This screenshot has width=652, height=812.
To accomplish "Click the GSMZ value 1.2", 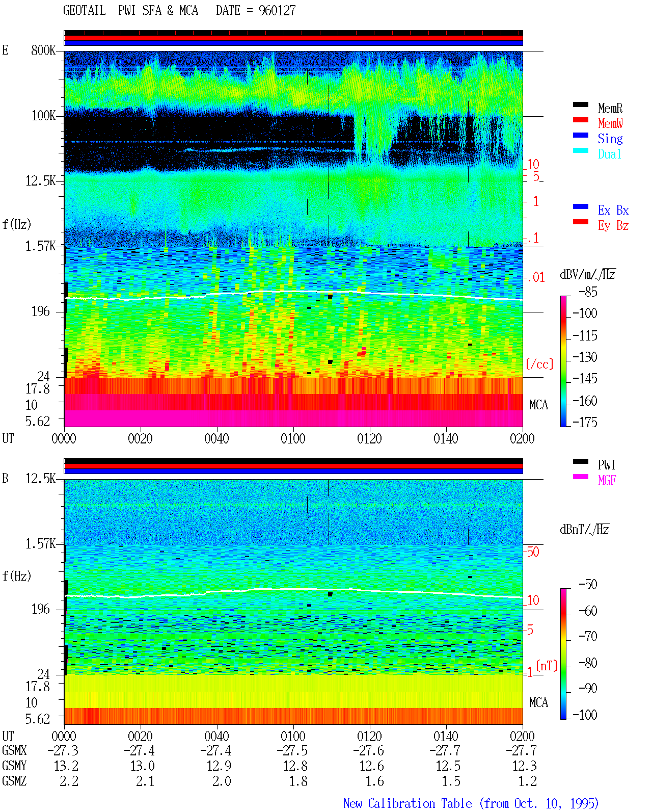I will [x=528, y=781].
